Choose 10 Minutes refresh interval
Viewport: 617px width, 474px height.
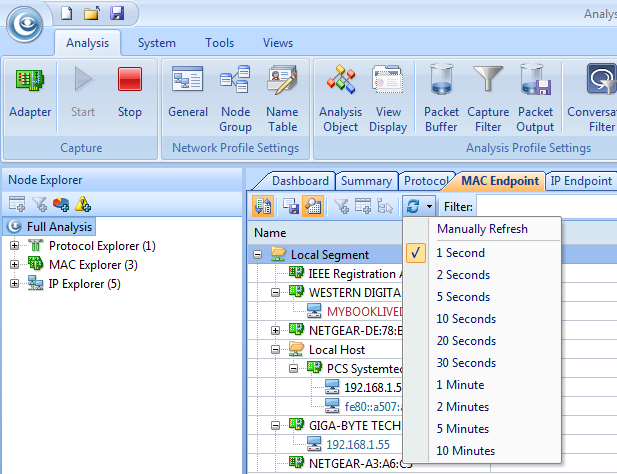point(482,451)
